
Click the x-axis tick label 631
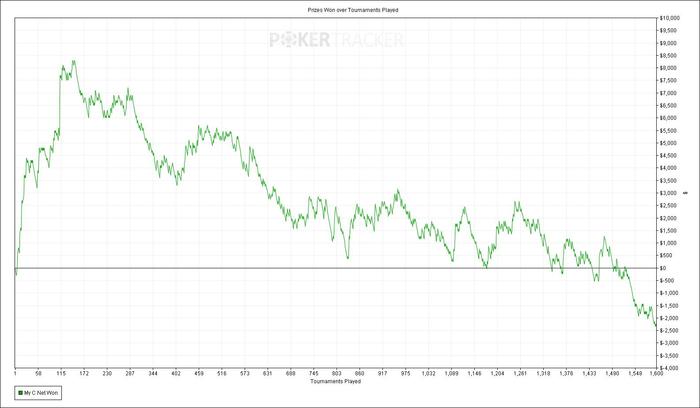click(x=268, y=373)
